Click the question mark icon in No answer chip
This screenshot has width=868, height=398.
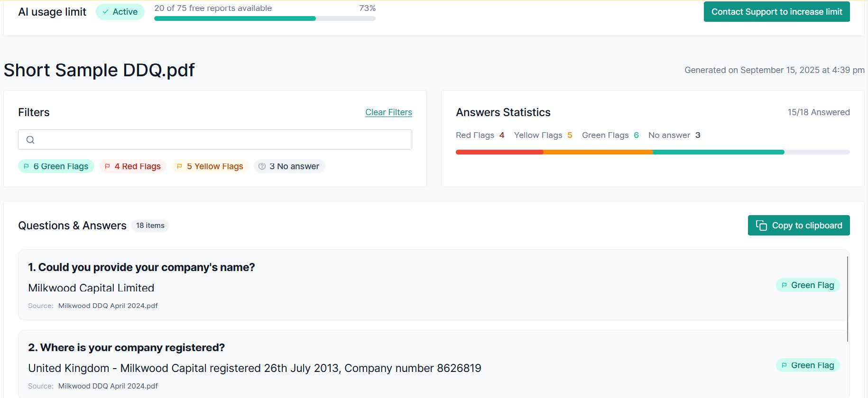[x=262, y=166]
